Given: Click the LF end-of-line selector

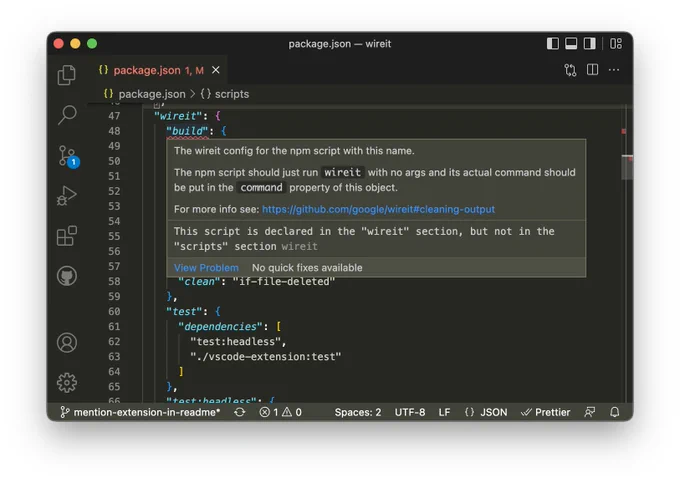Looking at the screenshot, I should click(x=445, y=412).
